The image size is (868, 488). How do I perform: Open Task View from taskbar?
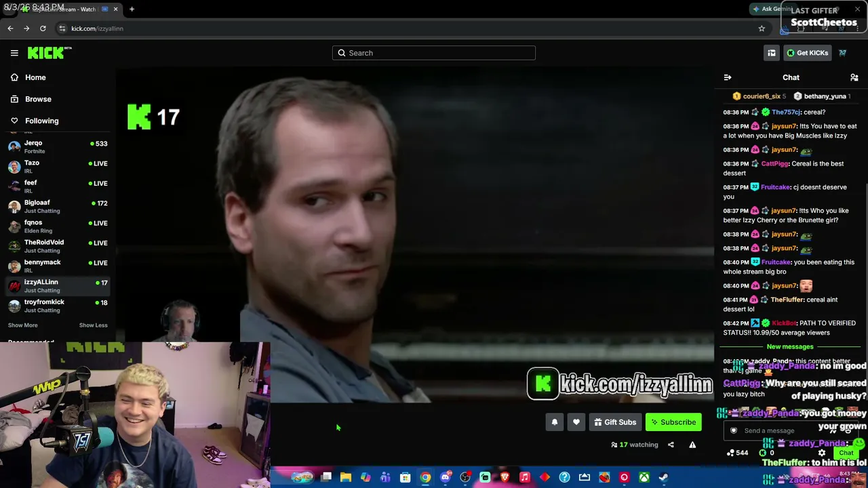pyautogui.click(x=326, y=478)
